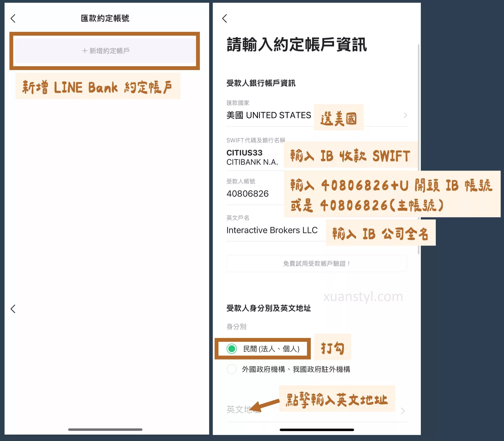Select 外國政府機構、我國政府駐外機構 radio option

pos(232,369)
